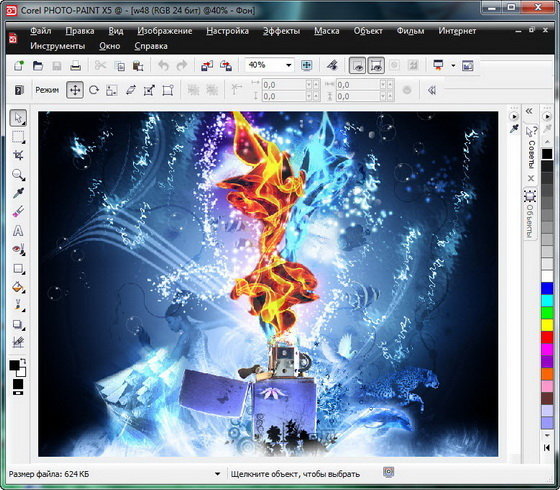Expand the status bar file size dropdown

click(x=217, y=474)
